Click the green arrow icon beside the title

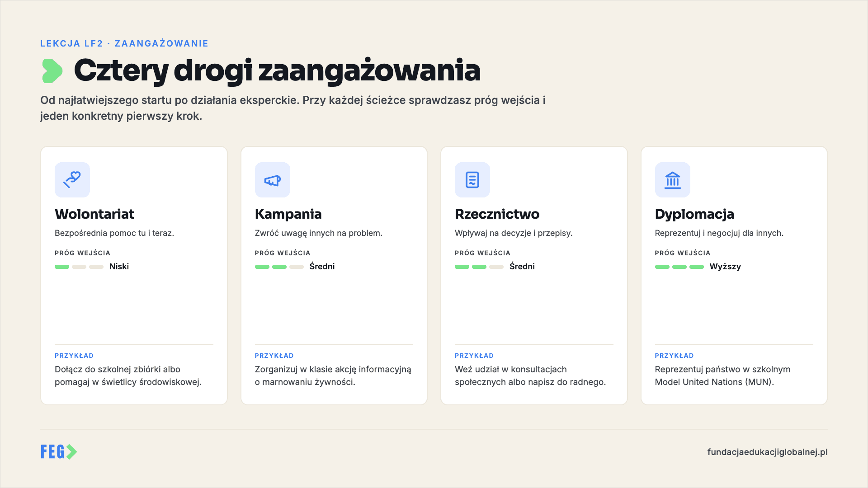(52, 71)
